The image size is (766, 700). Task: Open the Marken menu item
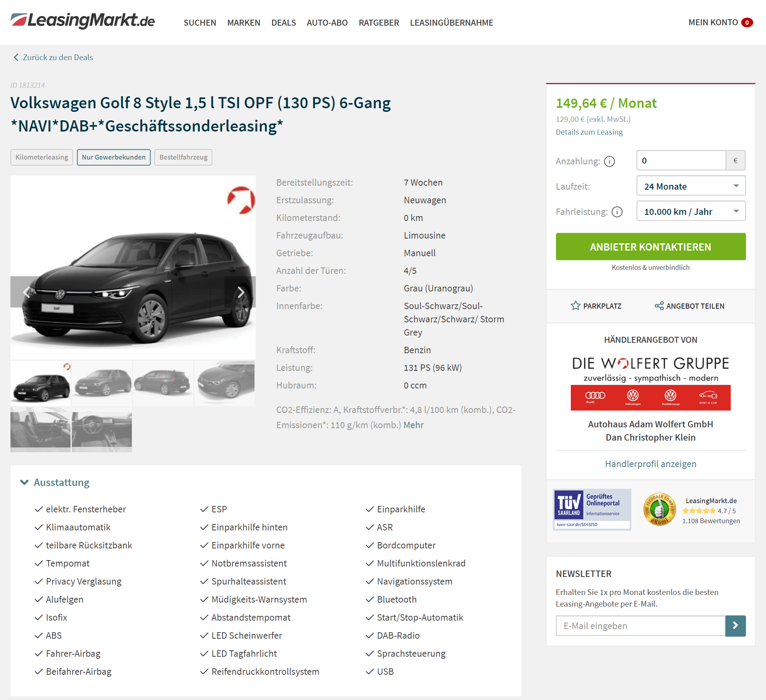tap(244, 23)
